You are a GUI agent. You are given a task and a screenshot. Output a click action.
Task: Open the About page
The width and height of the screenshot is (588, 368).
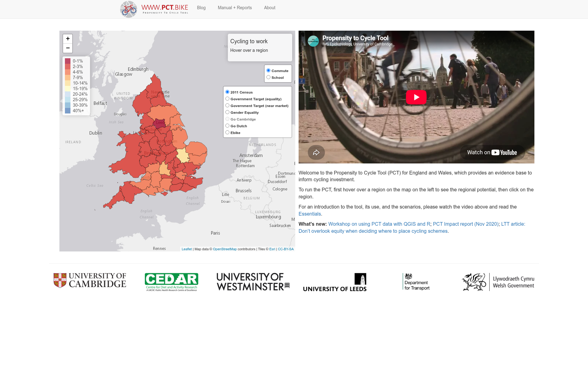pyautogui.click(x=270, y=8)
